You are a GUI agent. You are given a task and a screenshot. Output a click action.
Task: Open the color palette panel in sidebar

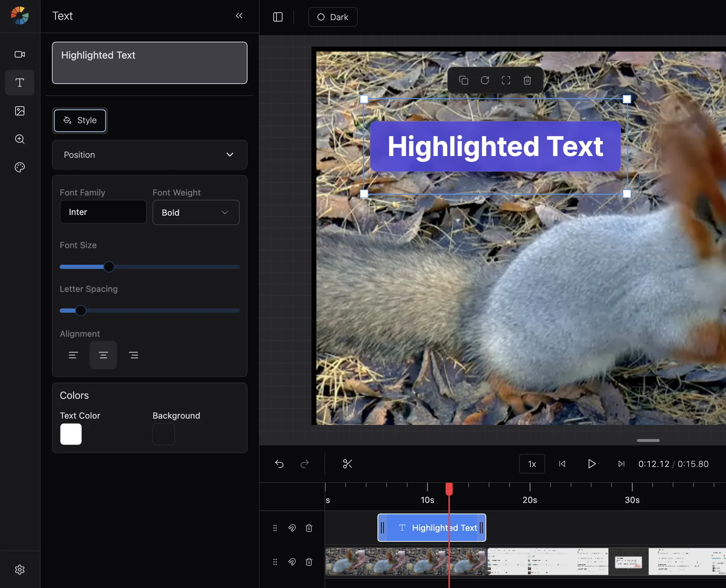[20, 167]
